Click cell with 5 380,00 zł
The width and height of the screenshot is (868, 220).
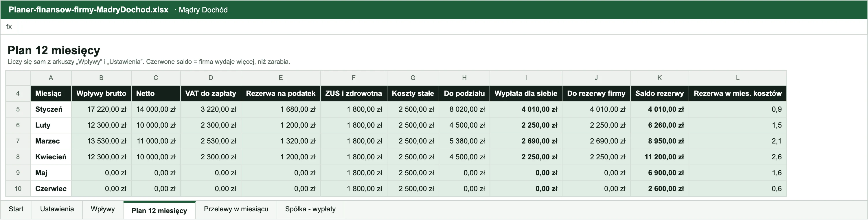[x=464, y=141]
